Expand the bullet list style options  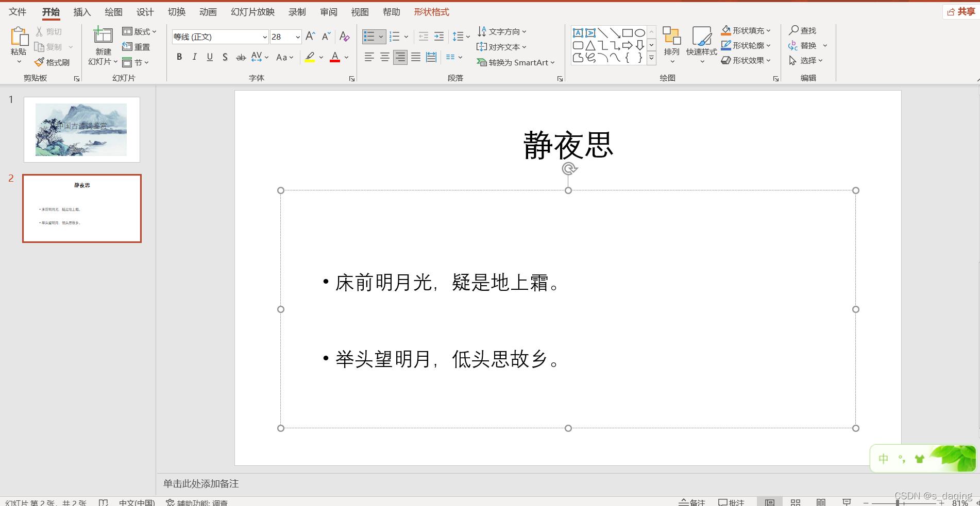point(381,37)
